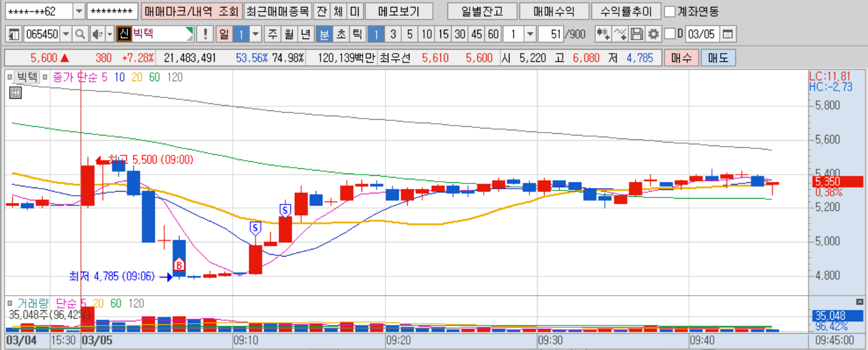This screenshot has width=868, height=350.
Task: Click the 잔 button
Action: point(321,11)
